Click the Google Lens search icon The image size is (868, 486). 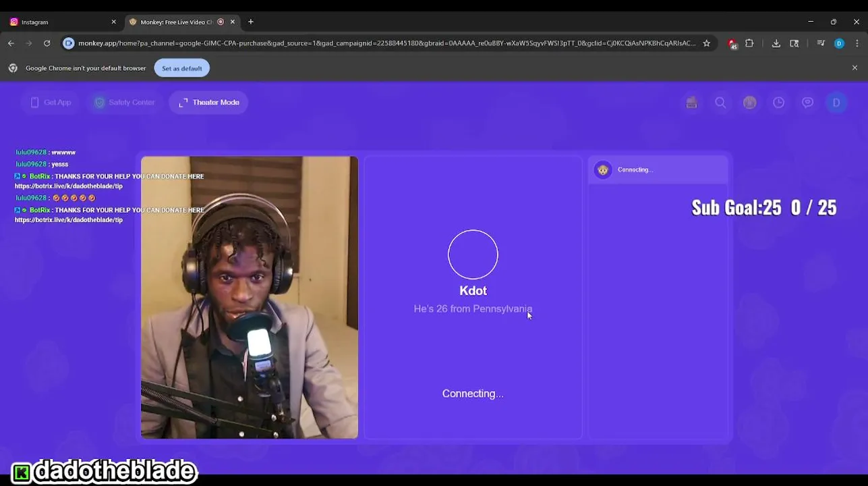[x=794, y=43]
